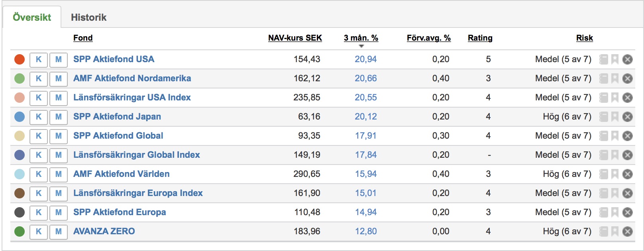Remove AMF Aktiefond Världen with X icon
Image resolution: width=644 pixels, height=251 pixels.
coord(628,174)
